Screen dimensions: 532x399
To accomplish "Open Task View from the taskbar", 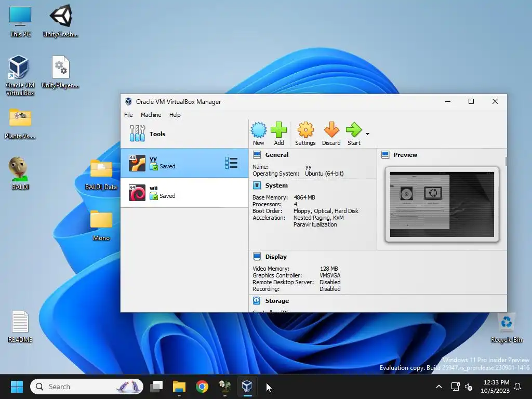I will 157,387.
